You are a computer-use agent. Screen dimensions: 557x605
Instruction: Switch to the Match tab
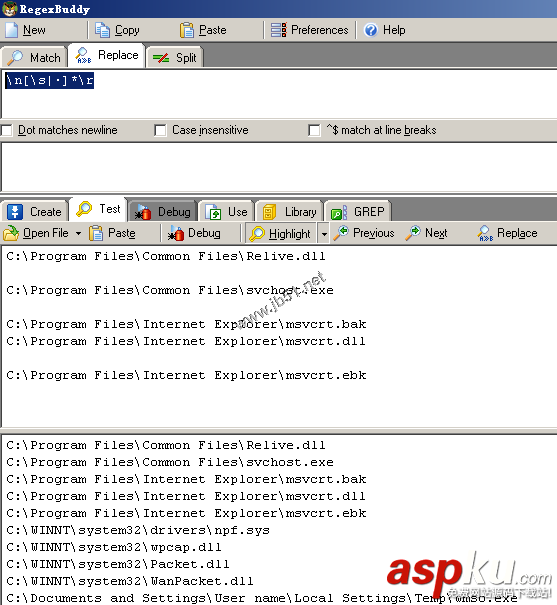click(34, 57)
